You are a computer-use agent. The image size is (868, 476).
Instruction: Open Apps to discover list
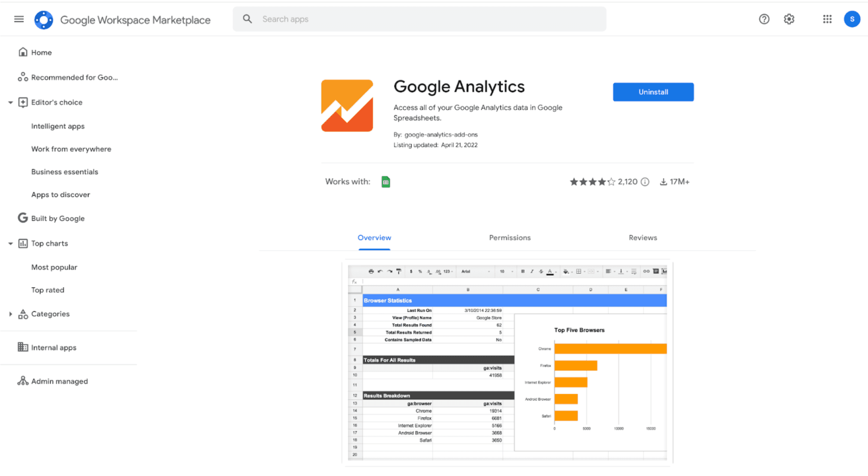[x=60, y=194]
